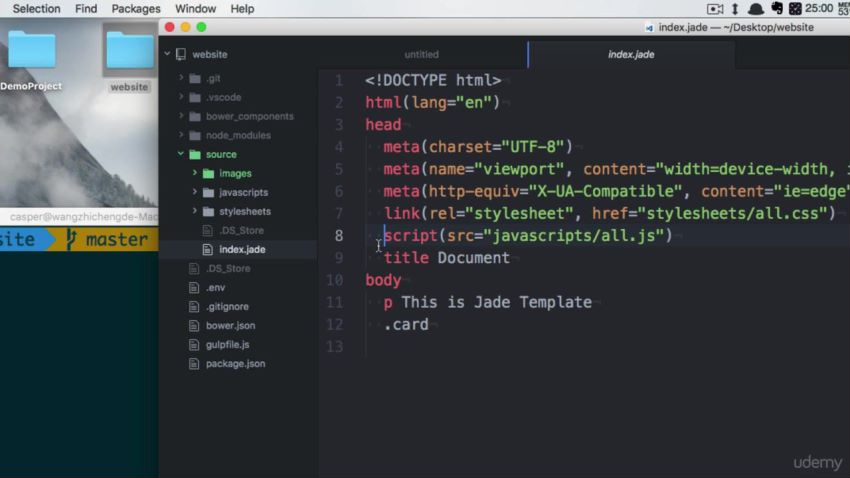
Task: Click the website project repo icon
Action: click(181, 54)
